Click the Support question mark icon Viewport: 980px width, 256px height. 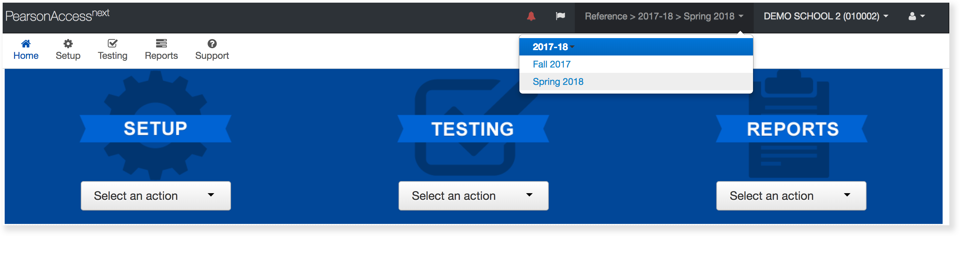[x=212, y=44]
